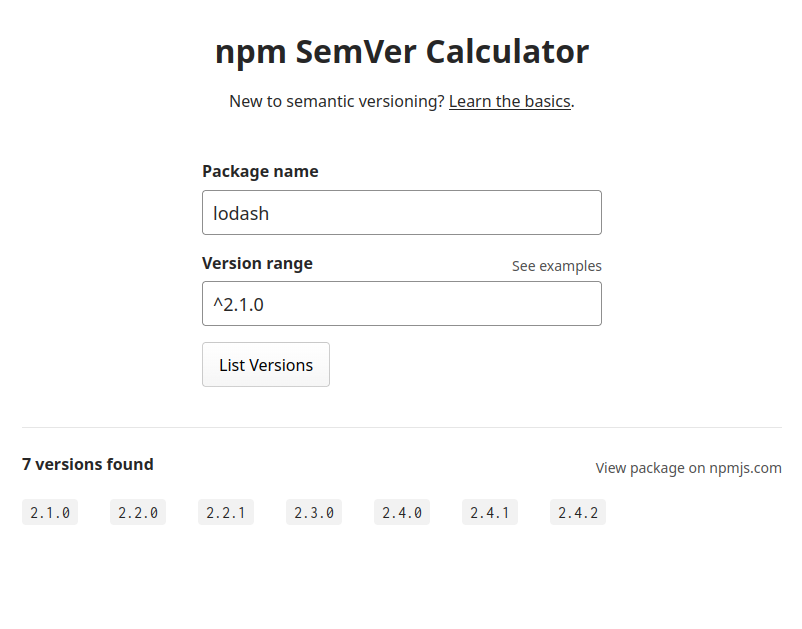Select version 2.4.1 from the results
Viewport: 802px width, 629px height.
490,512
